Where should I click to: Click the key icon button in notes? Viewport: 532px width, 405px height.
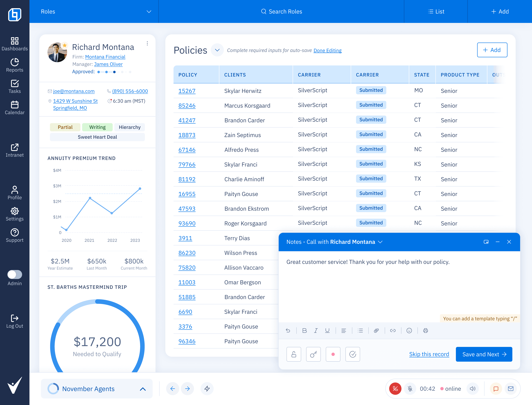pyautogui.click(x=313, y=354)
